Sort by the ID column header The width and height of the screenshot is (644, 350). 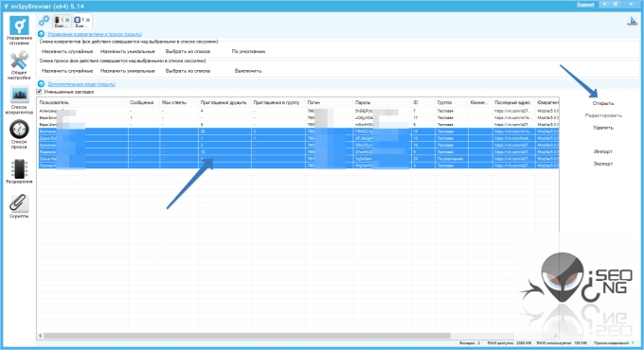click(422, 102)
